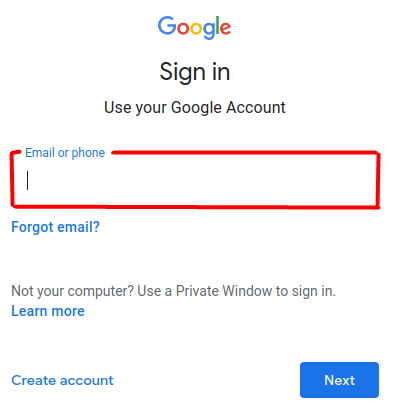
Task: Click the 'Not your computer?' notice text
Action: coord(173,291)
